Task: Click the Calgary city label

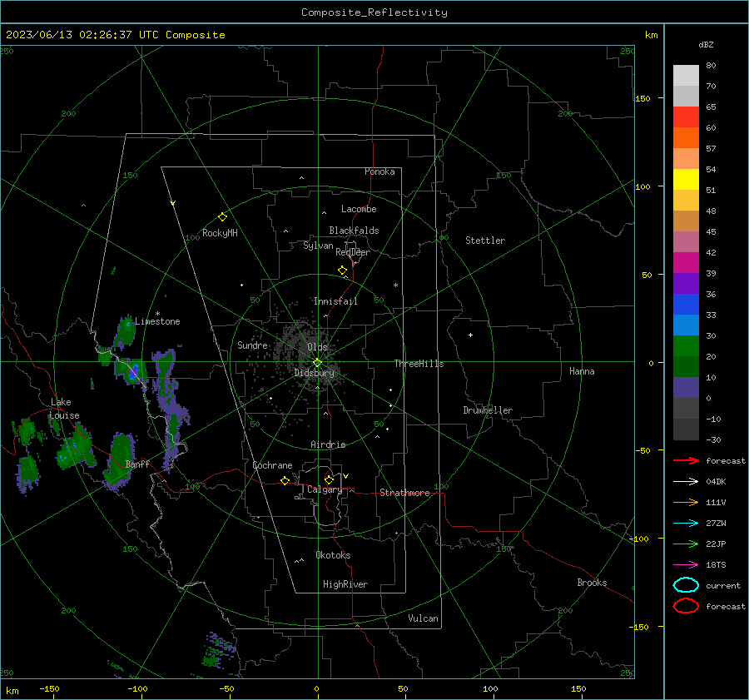Action: click(325, 489)
